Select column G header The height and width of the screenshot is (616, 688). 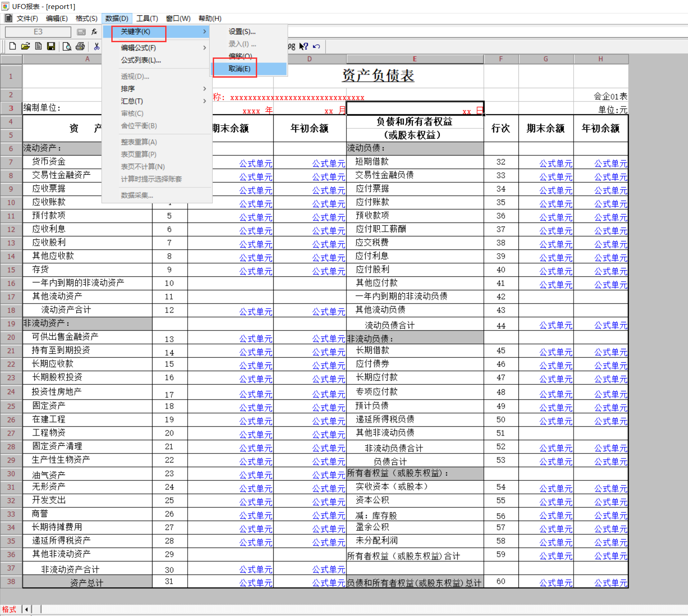(546, 59)
